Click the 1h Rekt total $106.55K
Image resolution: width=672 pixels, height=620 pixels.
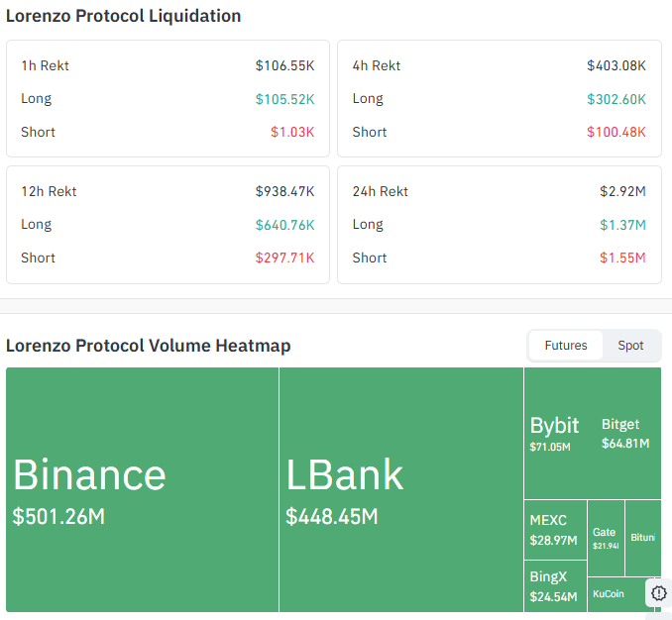285,65
